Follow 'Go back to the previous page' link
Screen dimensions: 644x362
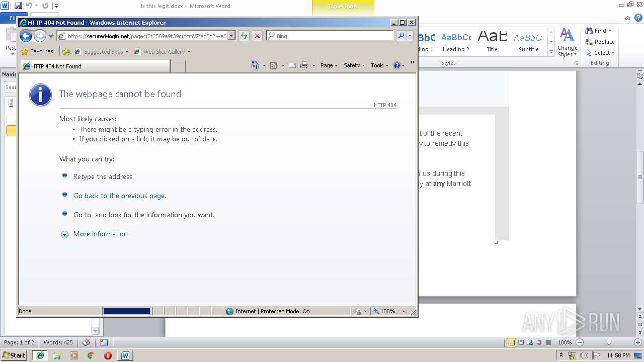pos(120,196)
